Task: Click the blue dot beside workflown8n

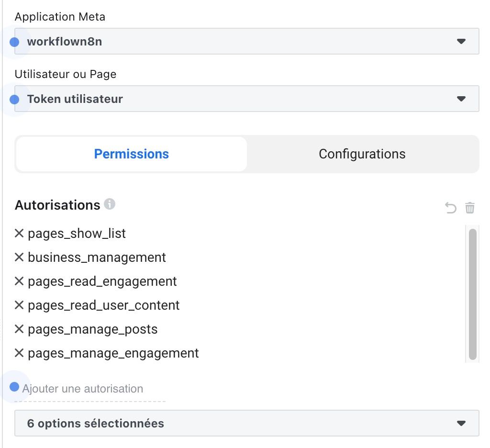Action: (14, 42)
